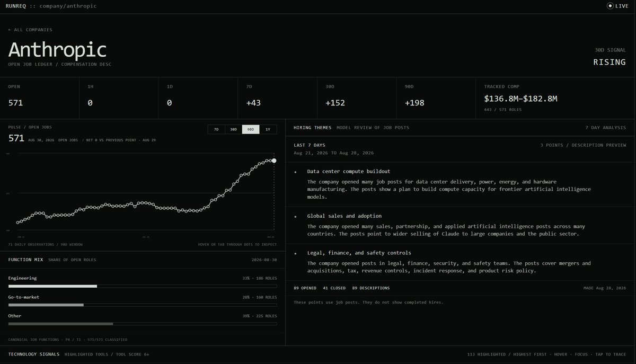Switch the pulse chart to 1Y range
636x364 pixels.
268,129
